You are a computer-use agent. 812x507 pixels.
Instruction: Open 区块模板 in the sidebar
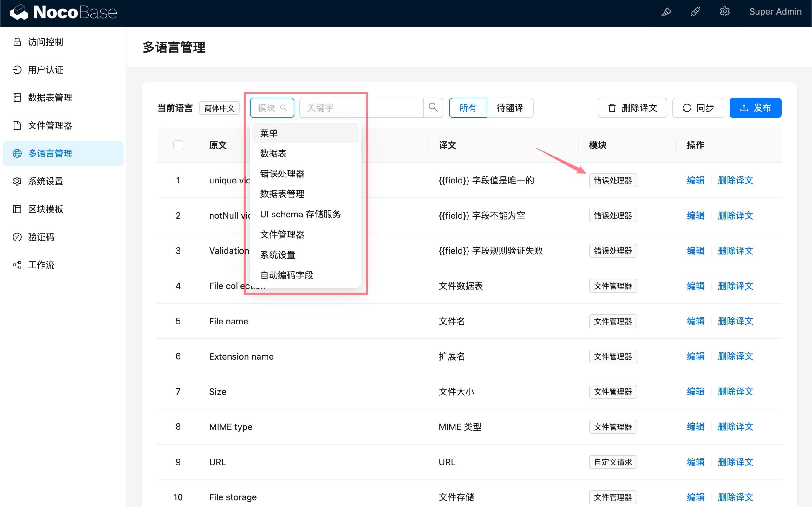coord(45,209)
